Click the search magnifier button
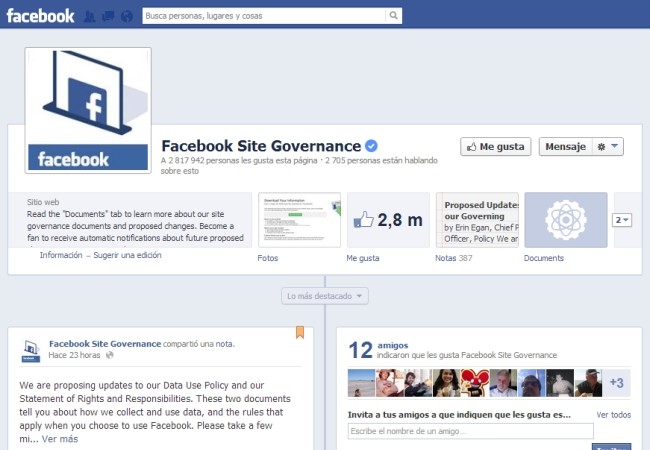 click(x=393, y=16)
